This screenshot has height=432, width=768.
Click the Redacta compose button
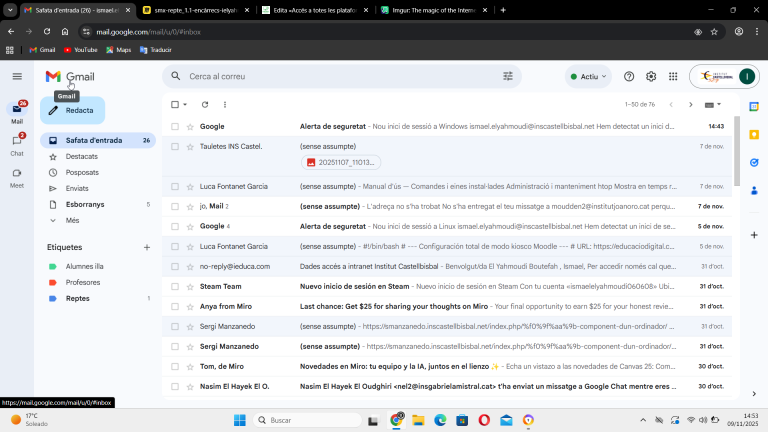[72, 110]
